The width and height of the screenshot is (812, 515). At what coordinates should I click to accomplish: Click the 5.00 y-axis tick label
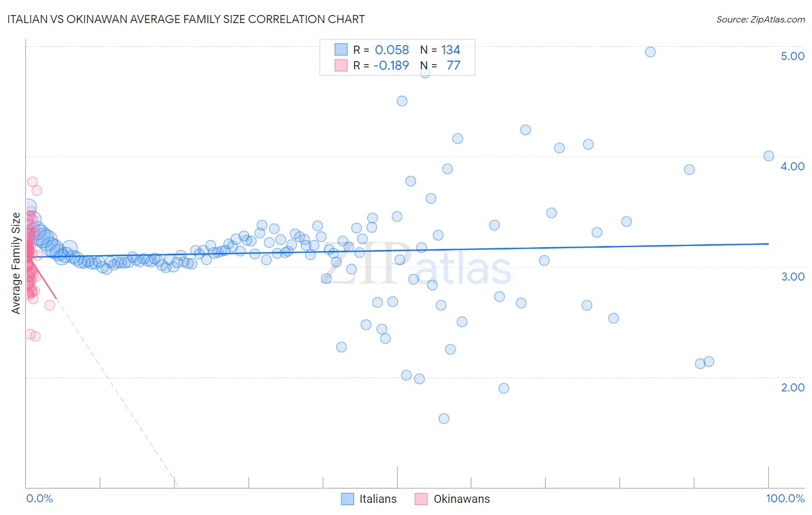tap(792, 56)
